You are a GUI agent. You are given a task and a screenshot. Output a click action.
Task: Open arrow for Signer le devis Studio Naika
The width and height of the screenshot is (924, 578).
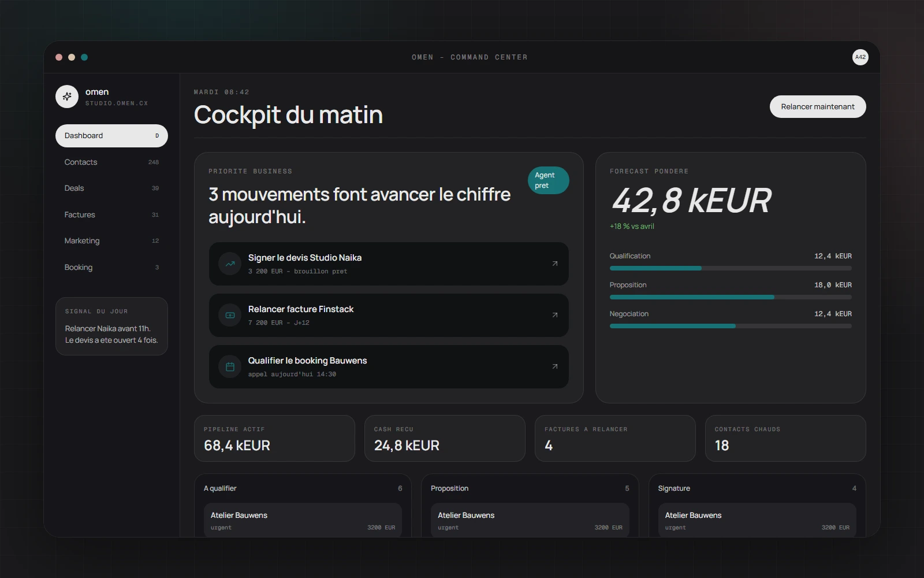(x=555, y=264)
